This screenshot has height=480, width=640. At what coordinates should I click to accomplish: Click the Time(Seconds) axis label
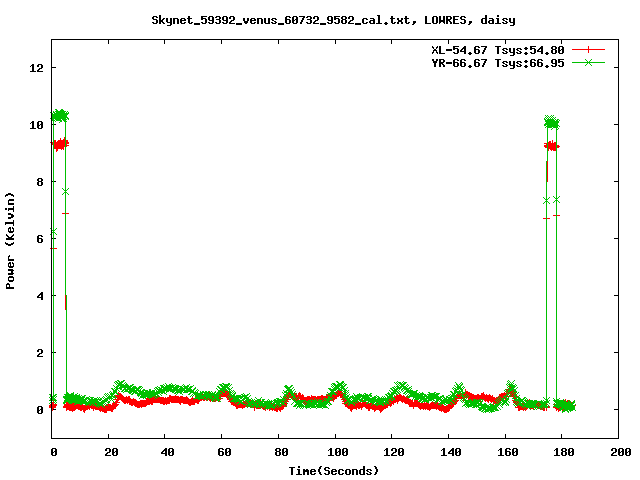tap(333, 471)
